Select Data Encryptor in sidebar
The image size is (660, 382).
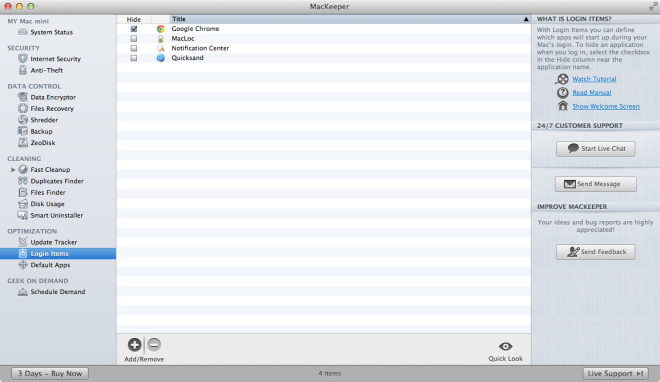[53, 97]
